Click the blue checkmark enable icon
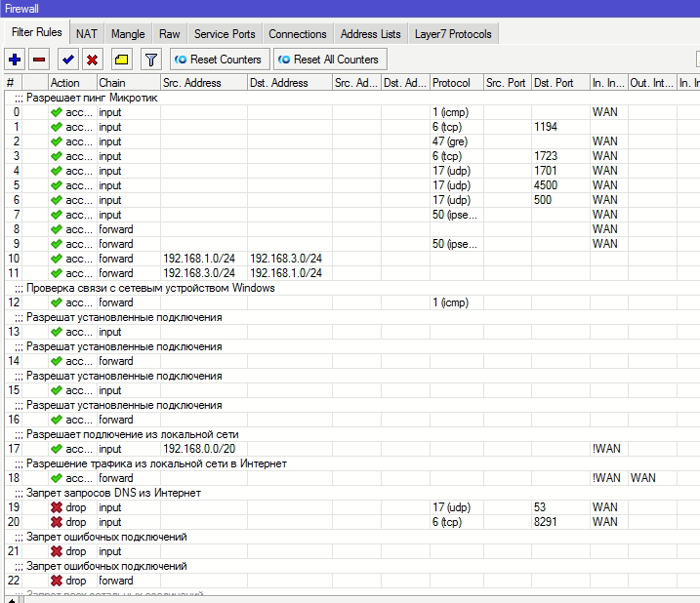Screen dimensions: 700x603 (x=68, y=60)
